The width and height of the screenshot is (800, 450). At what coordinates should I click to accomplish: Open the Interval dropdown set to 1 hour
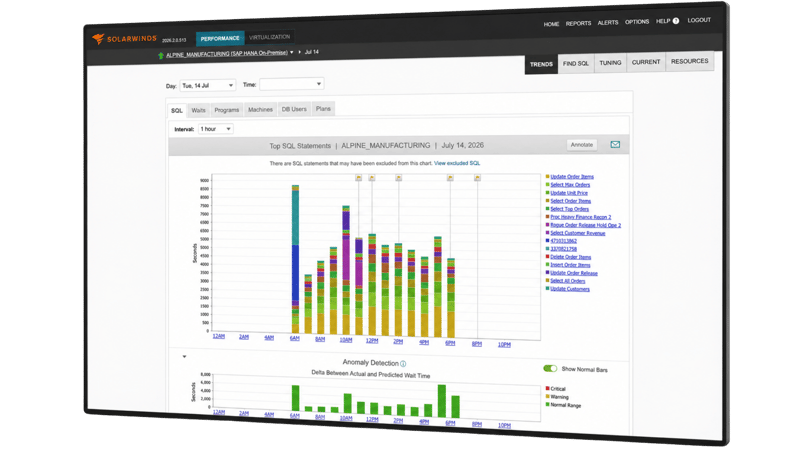216,129
